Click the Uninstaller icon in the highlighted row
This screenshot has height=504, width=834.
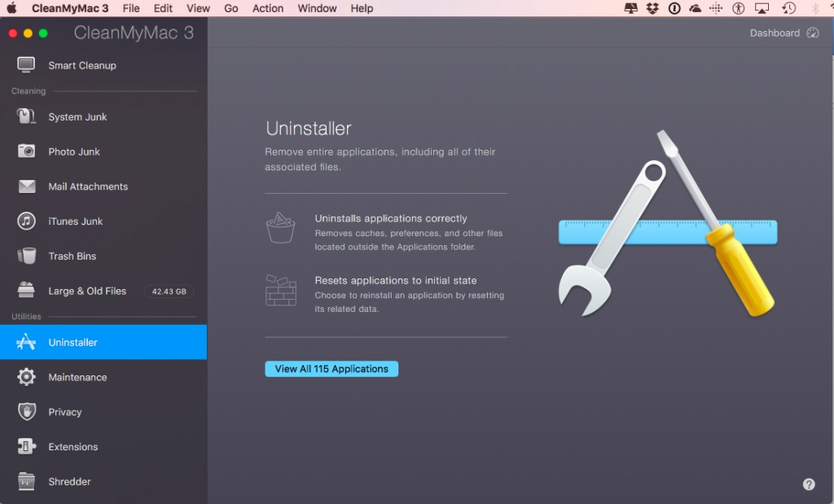[x=25, y=342]
